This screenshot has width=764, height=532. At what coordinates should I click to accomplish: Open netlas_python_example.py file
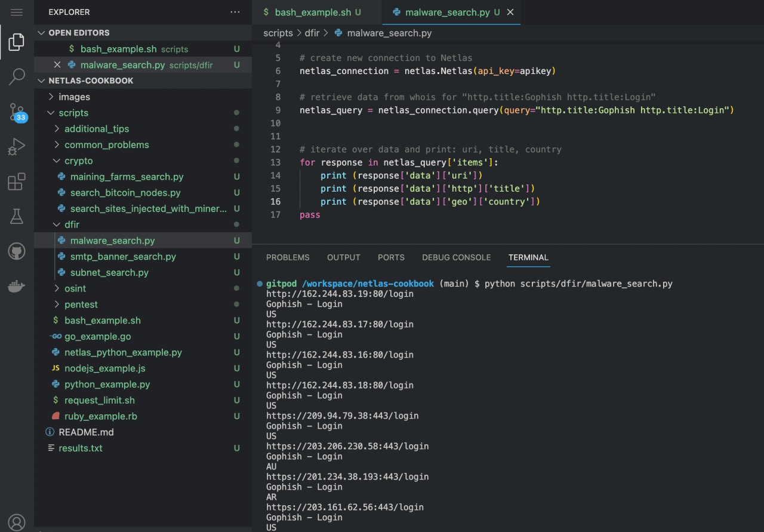tap(143, 352)
